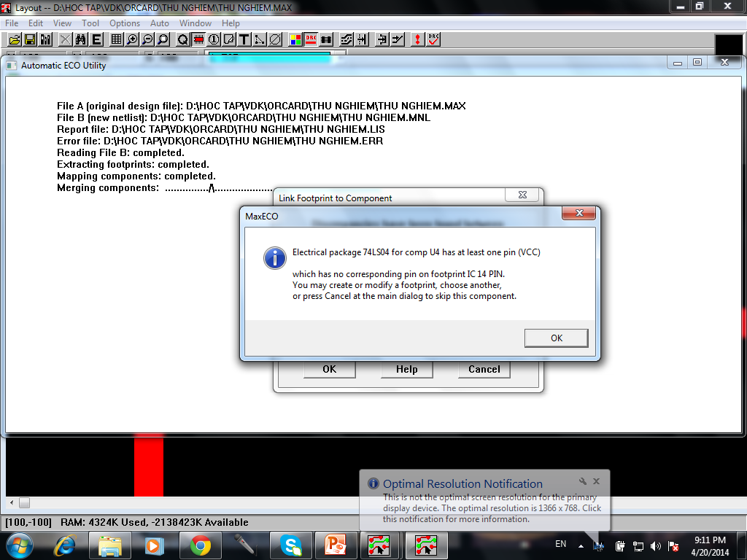Screen dimensions: 747x560
Task: Click the Optimal Resolution Notification title
Action: coord(462,484)
